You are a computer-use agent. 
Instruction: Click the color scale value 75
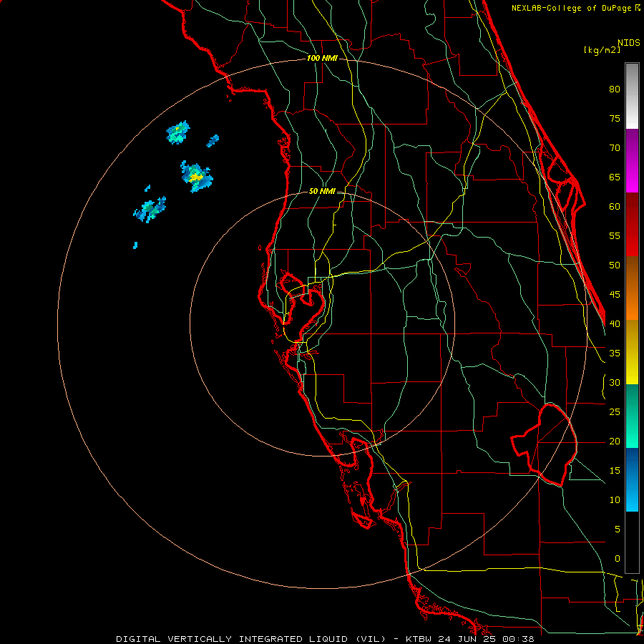pyautogui.click(x=615, y=119)
